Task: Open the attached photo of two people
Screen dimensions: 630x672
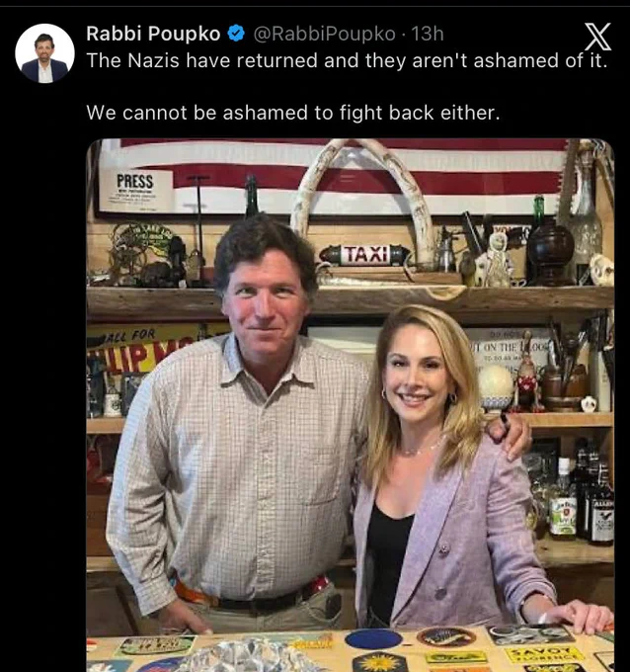Action: pos(351,405)
